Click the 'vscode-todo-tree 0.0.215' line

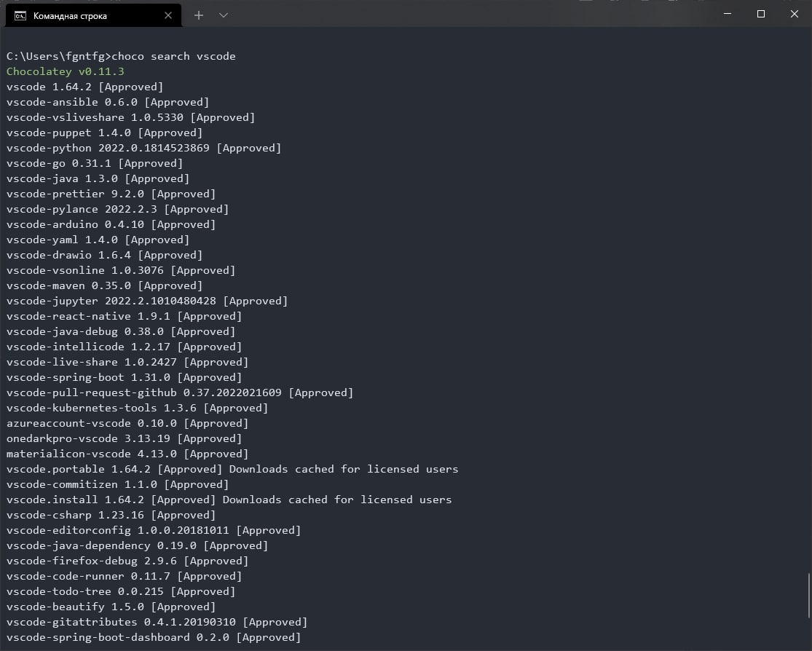click(x=121, y=591)
